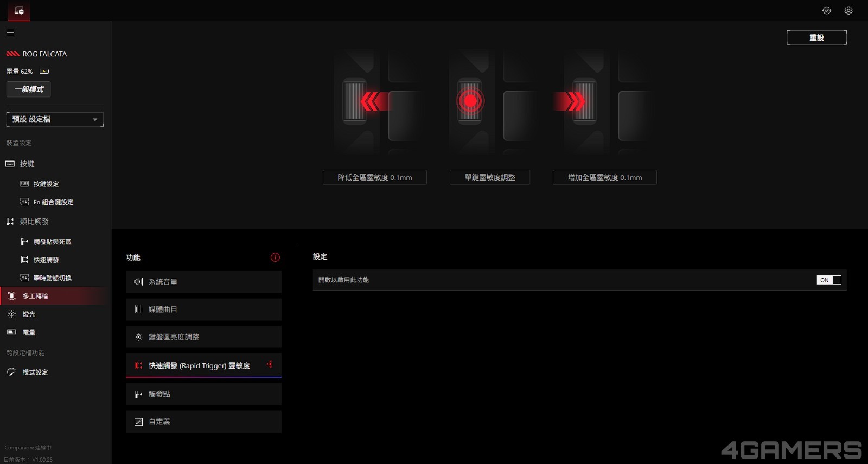The width and height of the screenshot is (868, 464).
Task: Click the sync update icon at top right
Action: click(x=827, y=10)
